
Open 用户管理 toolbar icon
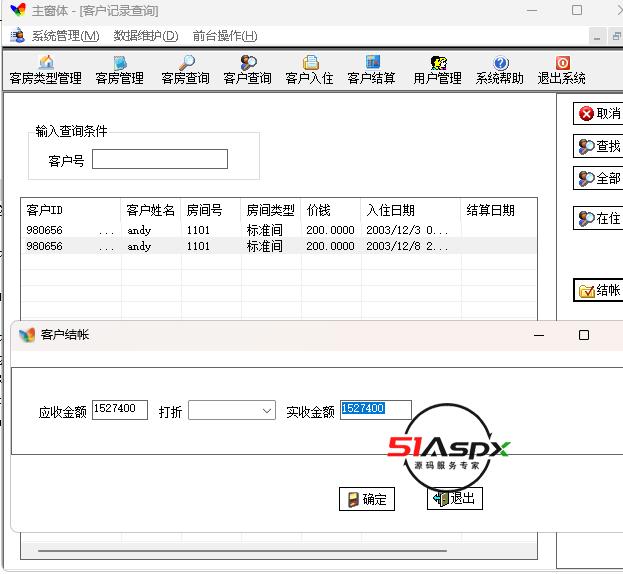(x=438, y=62)
